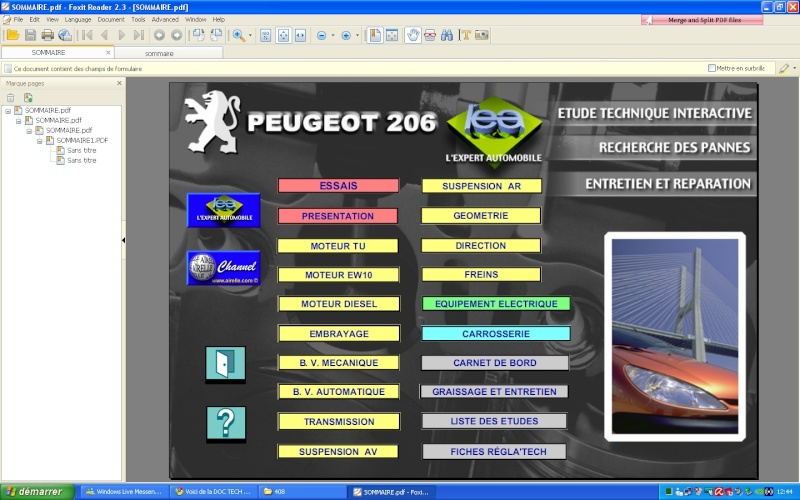Set actual size view icon
The image size is (800, 500).
(x=265, y=35)
